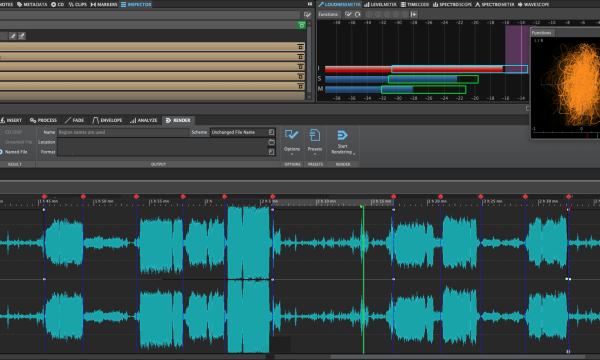Open the Wavescope tab

(533, 5)
